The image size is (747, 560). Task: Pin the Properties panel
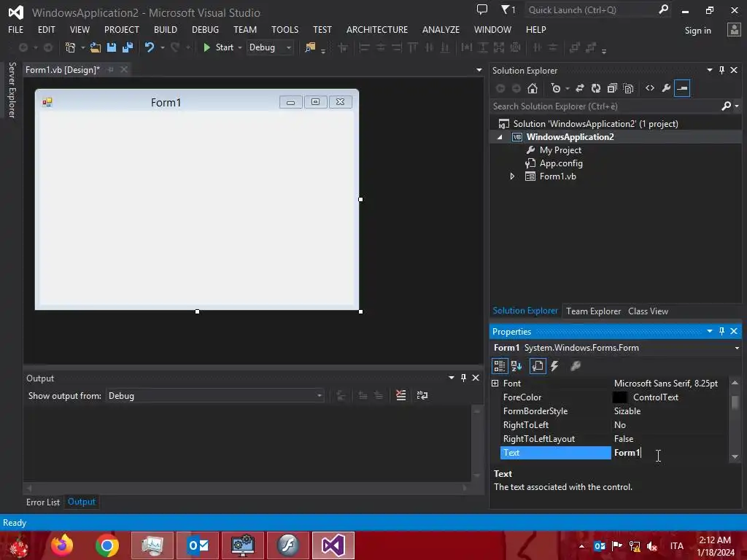tap(721, 331)
